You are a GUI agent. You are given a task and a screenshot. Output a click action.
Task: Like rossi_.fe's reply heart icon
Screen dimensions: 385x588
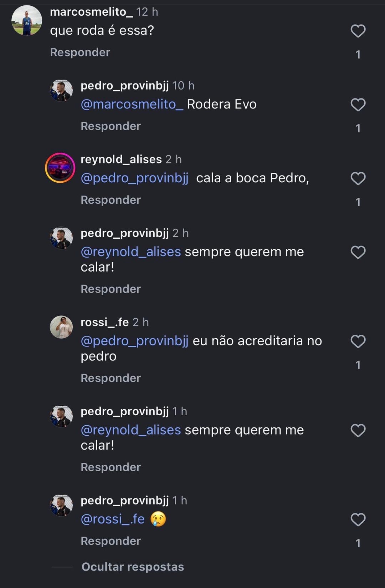click(x=358, y=341)
